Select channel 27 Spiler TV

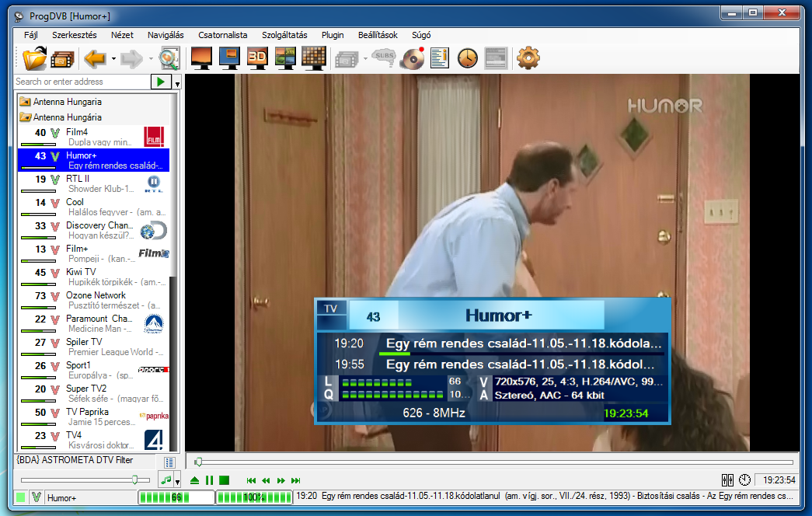click(x=93, y=347)
